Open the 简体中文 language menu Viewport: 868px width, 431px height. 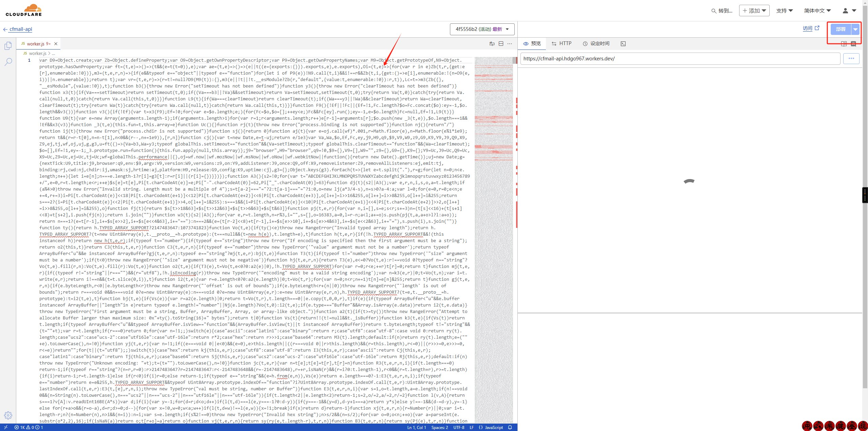tap(817, 11)
